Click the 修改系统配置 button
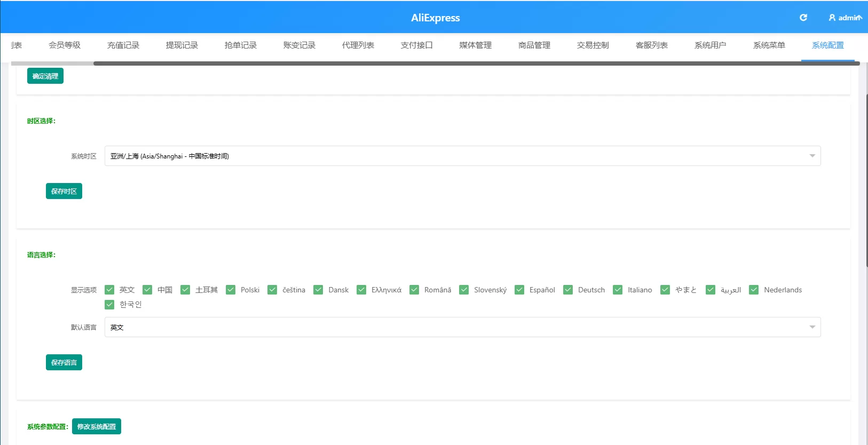868x445 pixels. coord(97,426)
